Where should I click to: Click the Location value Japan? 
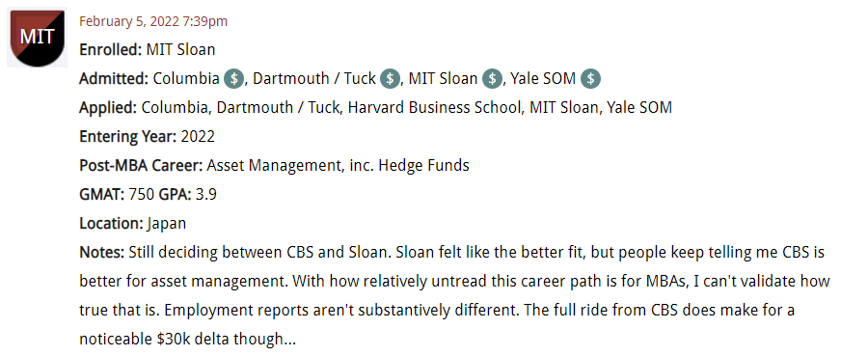point(167,224)
